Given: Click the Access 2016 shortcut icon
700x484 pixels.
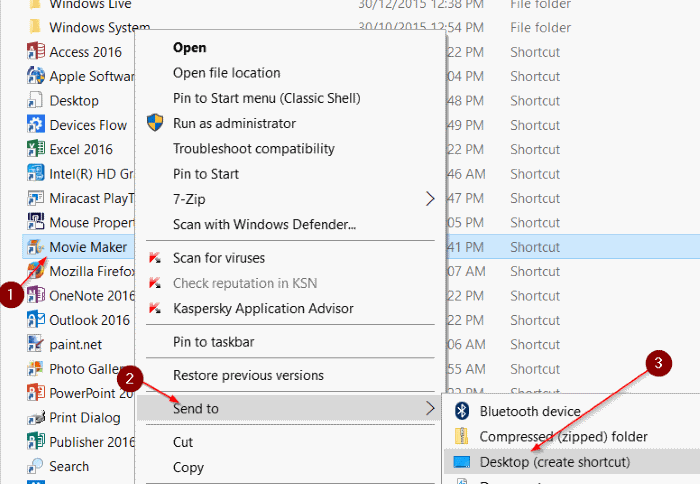Looking at the screenshot, I should coord(36,52).
